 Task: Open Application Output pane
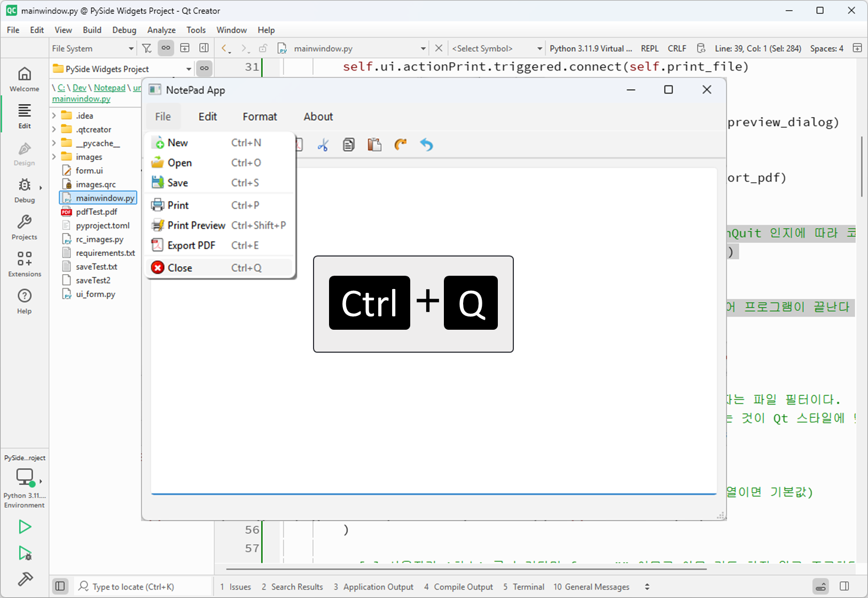(373, 587)
